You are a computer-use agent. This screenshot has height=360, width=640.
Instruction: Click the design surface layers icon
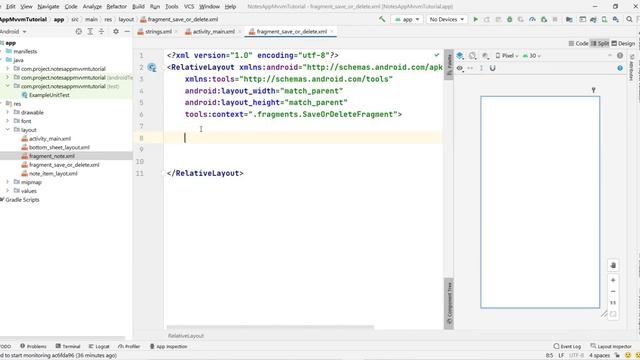460,56
